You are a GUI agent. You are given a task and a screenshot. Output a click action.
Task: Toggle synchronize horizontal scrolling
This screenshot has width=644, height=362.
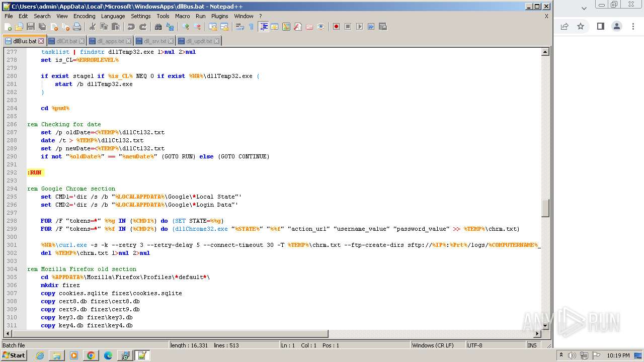[x=224, y=27]
